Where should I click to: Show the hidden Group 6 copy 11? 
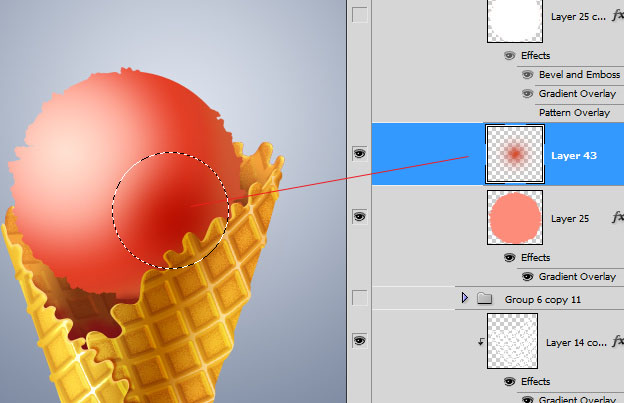[359, 297]
